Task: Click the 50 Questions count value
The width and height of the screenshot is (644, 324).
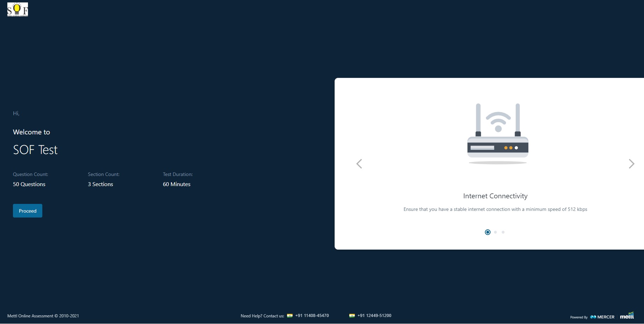Action: pos(29,184)
